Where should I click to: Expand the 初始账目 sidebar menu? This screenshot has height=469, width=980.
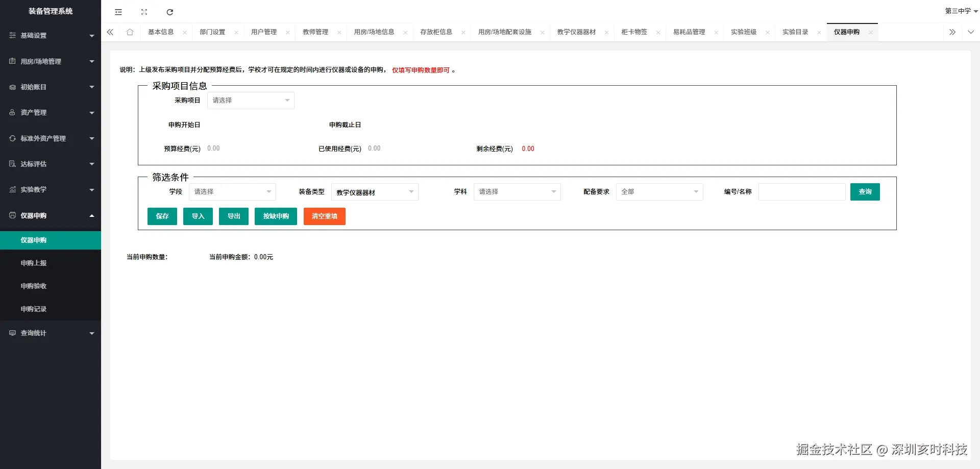tap(51, 87)
